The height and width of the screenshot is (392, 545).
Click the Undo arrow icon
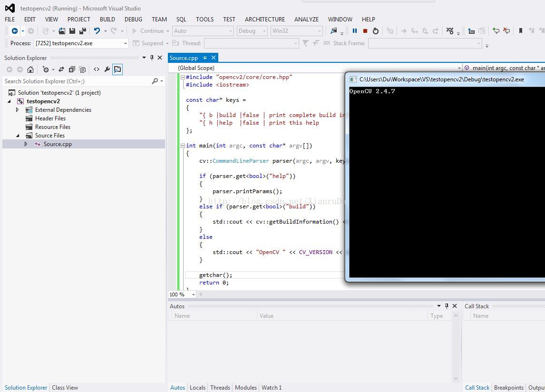pyautogui.click(x=97, y=31)
